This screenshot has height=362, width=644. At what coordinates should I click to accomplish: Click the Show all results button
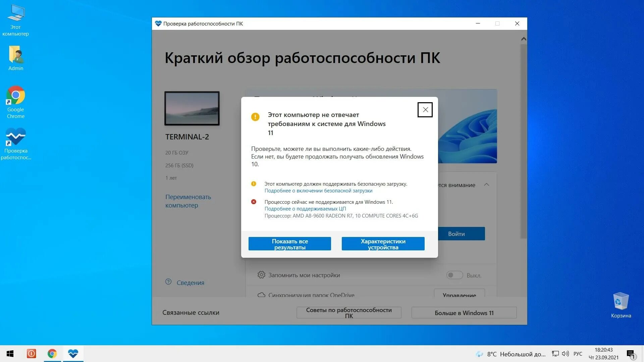tap(290, 244)
